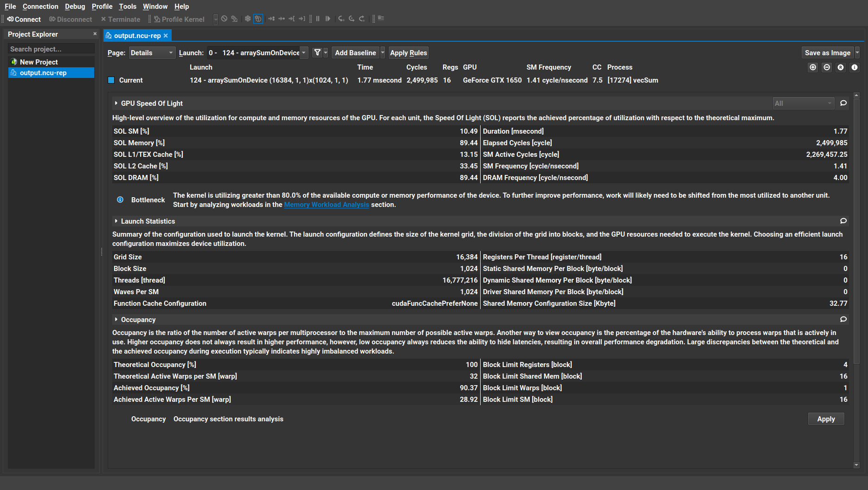This screenshot has width=868, height=490.
Task: Click the dot-arrow-dot step icon
Action: tap(282, 19)
